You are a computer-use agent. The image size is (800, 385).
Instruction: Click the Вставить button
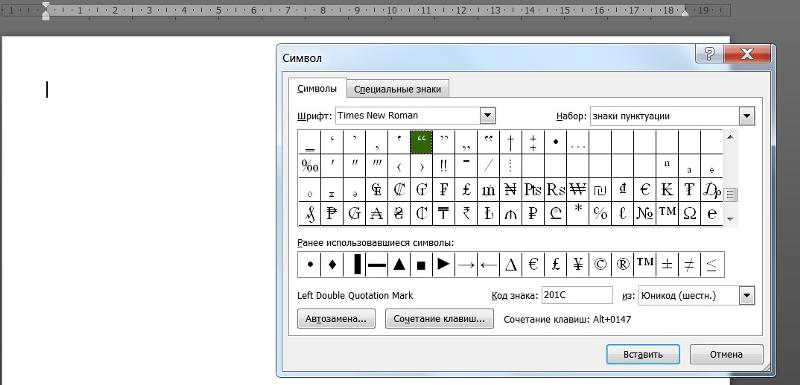click(x=643, y=354)
